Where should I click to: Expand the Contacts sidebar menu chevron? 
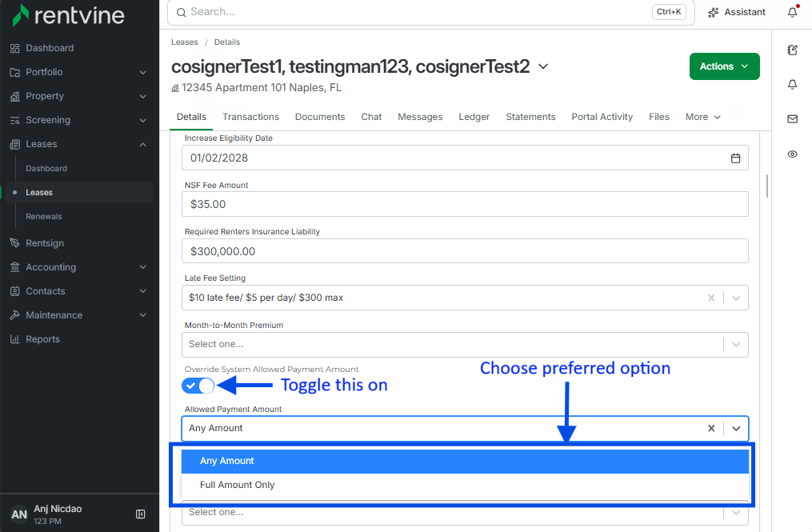click(143, 291)
